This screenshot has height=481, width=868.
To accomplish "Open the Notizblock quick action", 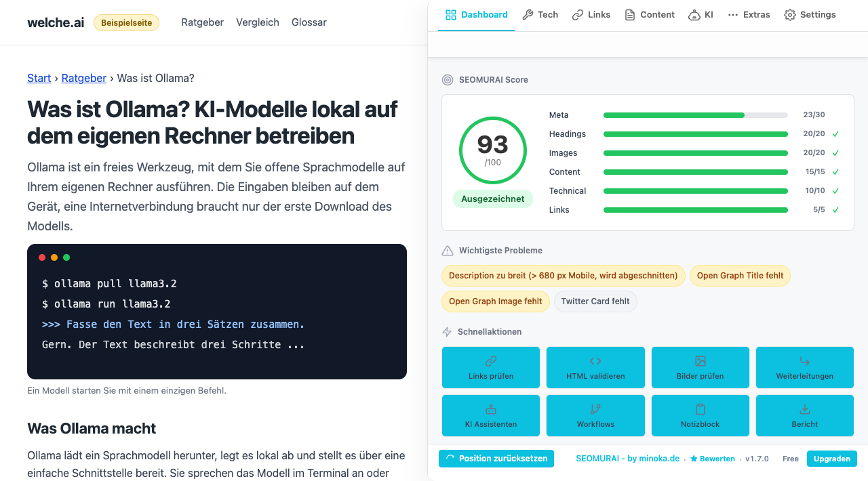I will coord(701,416).
